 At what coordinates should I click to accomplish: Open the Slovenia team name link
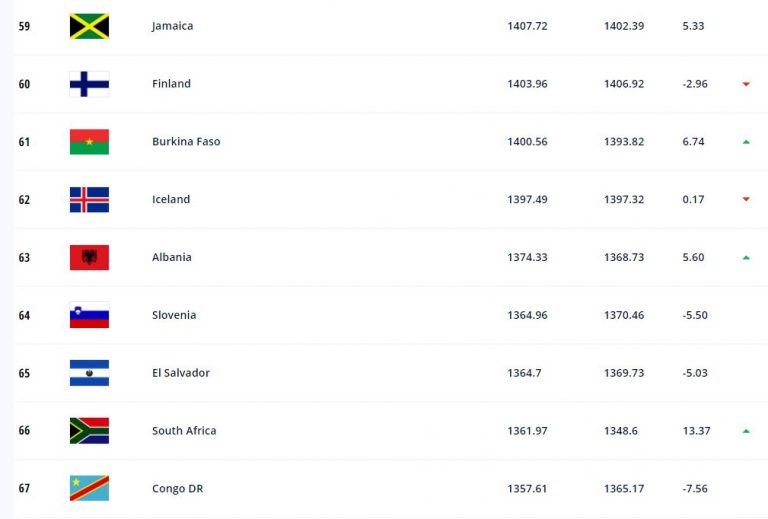174,315
